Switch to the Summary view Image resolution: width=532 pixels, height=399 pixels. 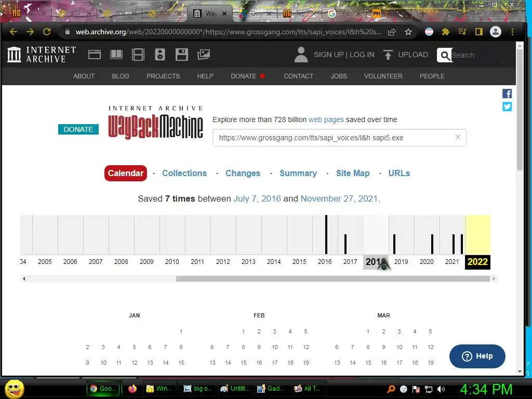[298, 173]
